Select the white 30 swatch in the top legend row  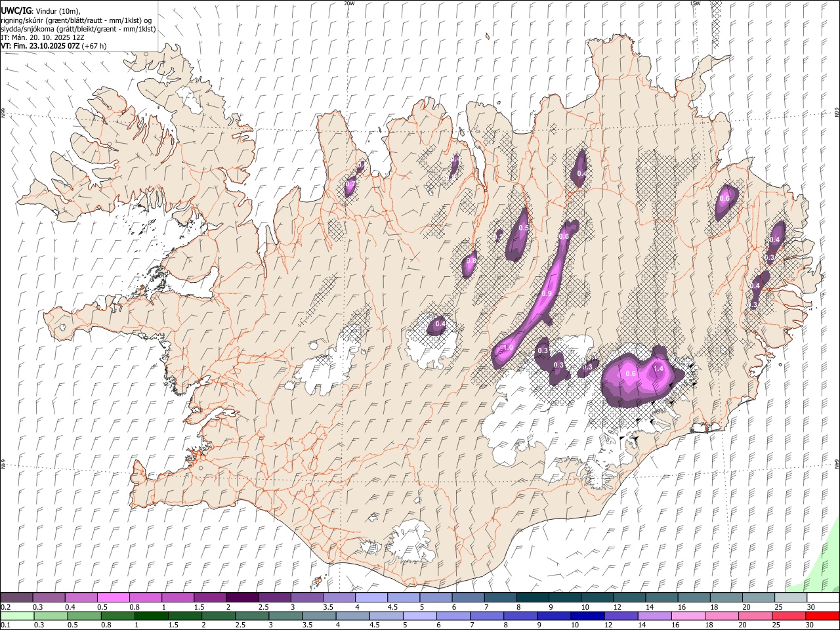(823, 598)
